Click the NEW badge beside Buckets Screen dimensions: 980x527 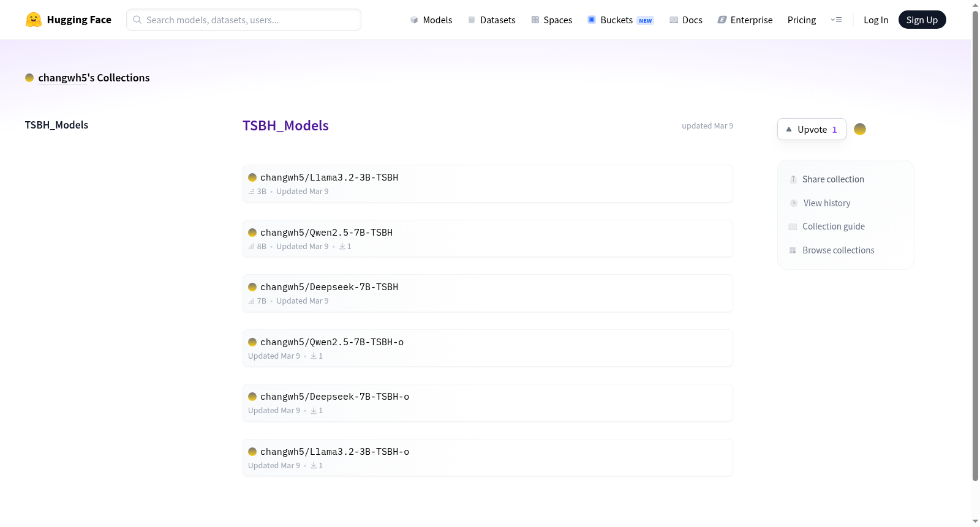pos(646,20)
